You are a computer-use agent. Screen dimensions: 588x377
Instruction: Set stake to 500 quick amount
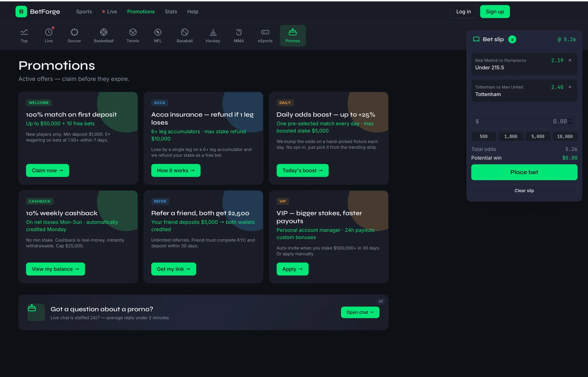click(484, 136)
